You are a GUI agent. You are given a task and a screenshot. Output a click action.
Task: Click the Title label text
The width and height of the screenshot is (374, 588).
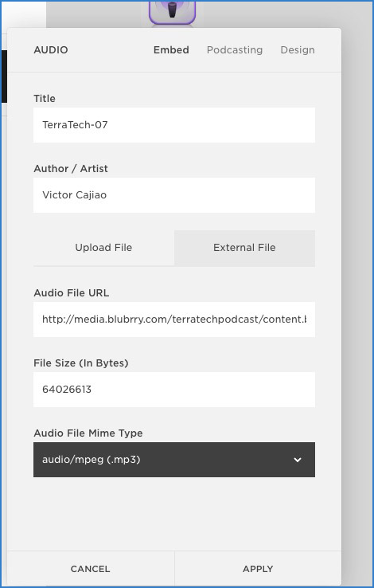point(45,98)
